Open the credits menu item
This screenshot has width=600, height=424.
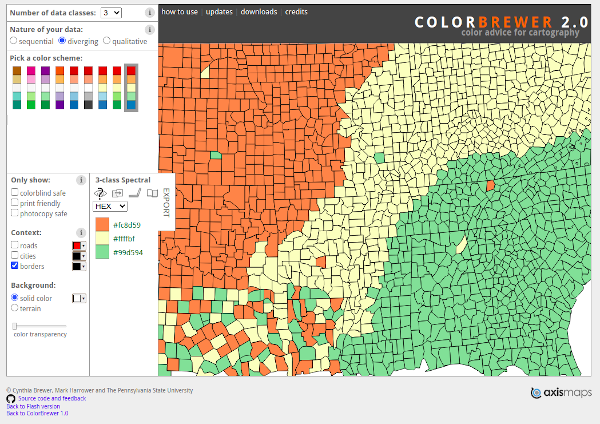click(x=296, y=12)
